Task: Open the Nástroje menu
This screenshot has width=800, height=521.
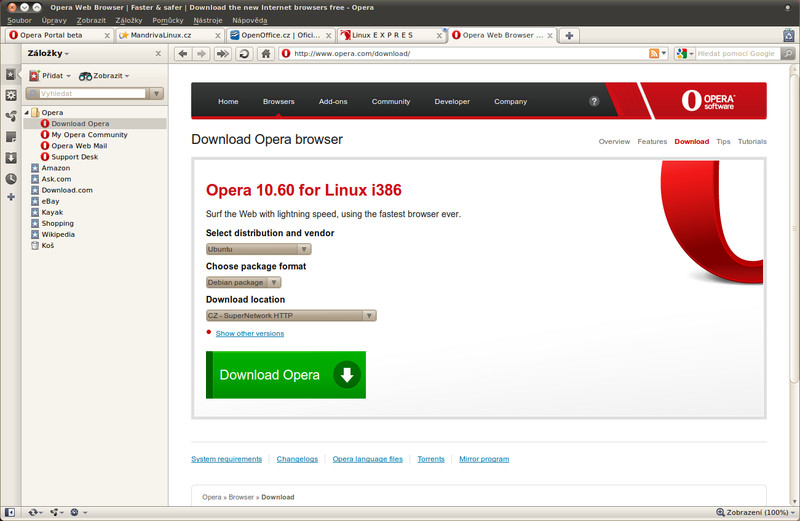Action: 208,20
